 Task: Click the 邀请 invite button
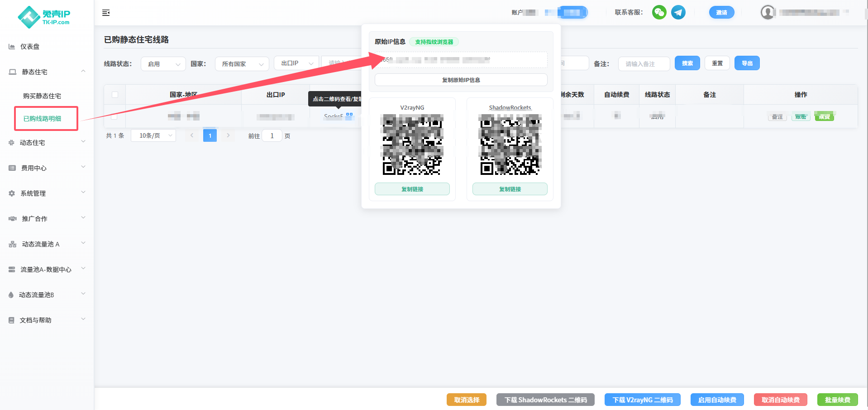tap(721, 13)
